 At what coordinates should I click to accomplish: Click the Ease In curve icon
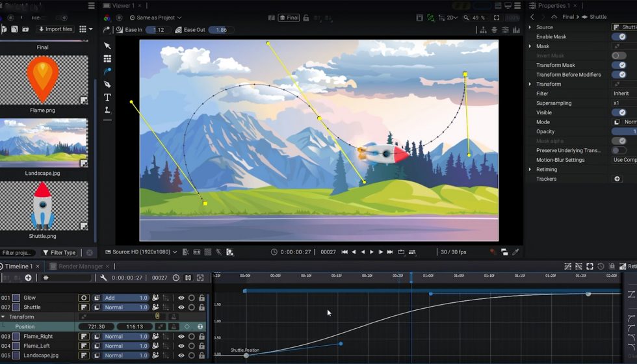pos(120,30)
